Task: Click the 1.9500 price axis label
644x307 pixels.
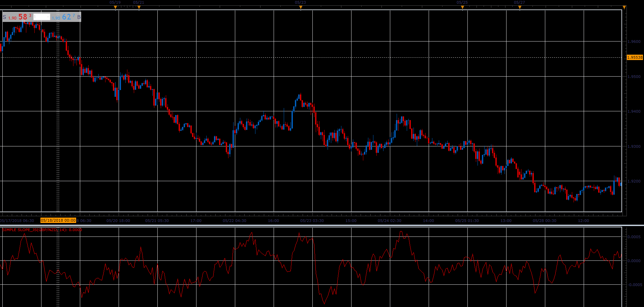Action: coord(634,77)
